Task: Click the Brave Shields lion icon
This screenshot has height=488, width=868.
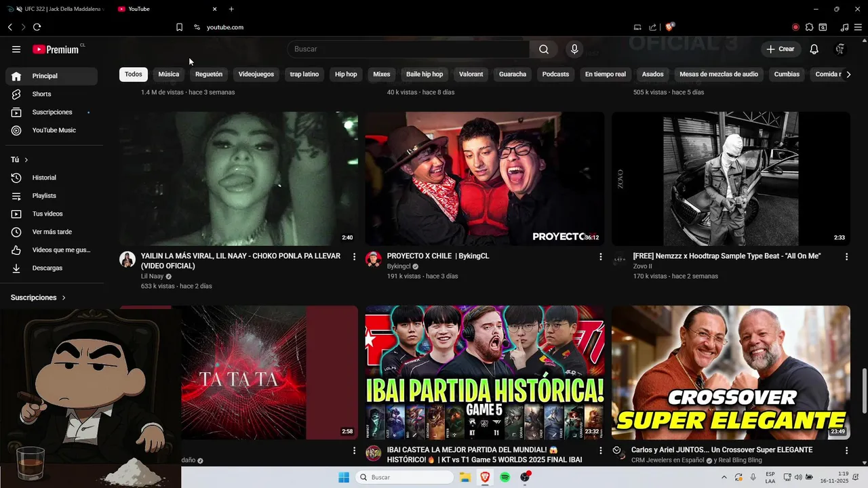Action: click(x=670, y=27)
